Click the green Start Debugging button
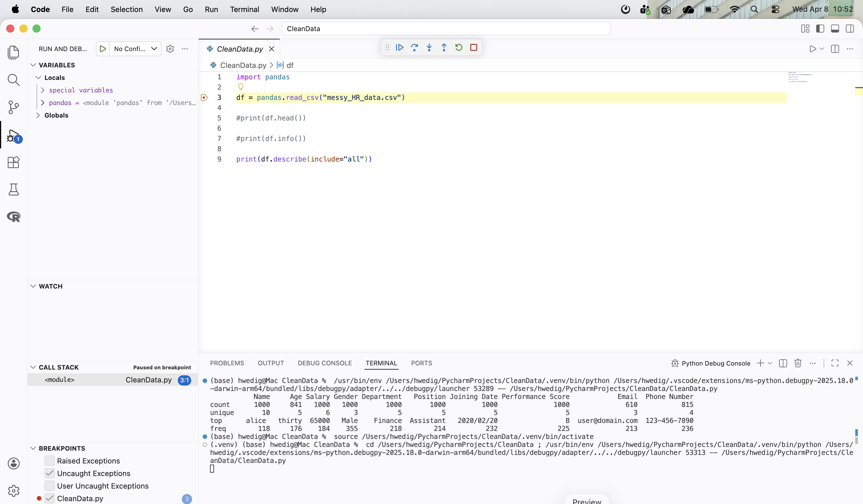 click(x=102, y=49)
